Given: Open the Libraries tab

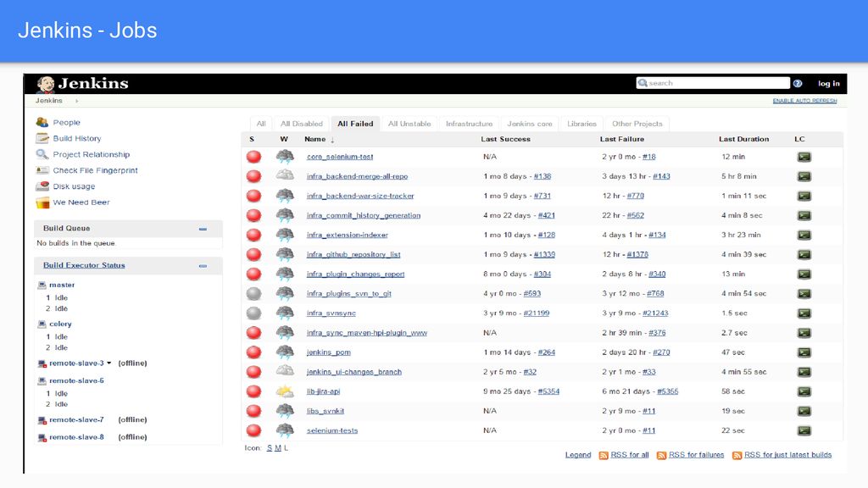Looking at the screenshot, I should [581, 124].
